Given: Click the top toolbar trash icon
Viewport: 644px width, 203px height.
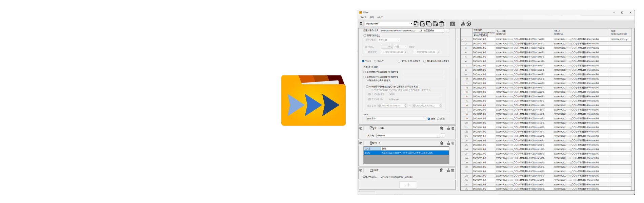Looking at the screenshot, I should 442,24.
